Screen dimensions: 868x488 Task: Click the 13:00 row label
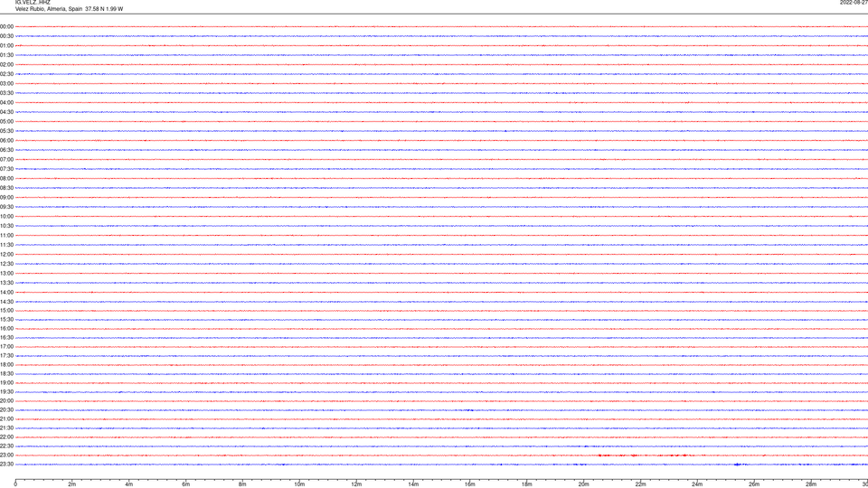point(6,273)
